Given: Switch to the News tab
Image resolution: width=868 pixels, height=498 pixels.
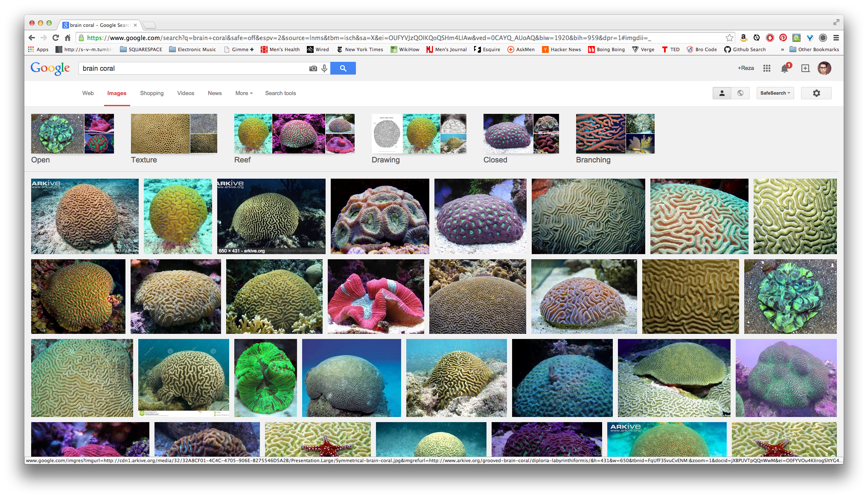Looking at the screenshot, I should coord(215,93).
